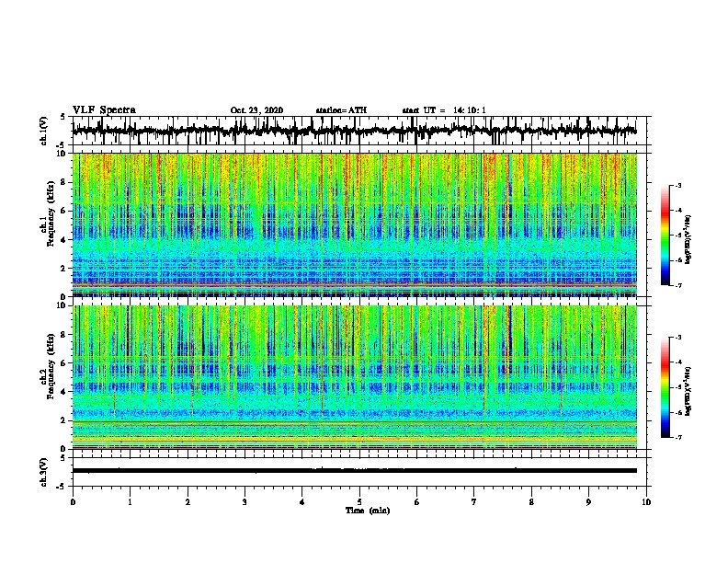This screenshot has height=563, width=728.
Task: Click the time axis tick label "7"
Action: click(474, 502)
